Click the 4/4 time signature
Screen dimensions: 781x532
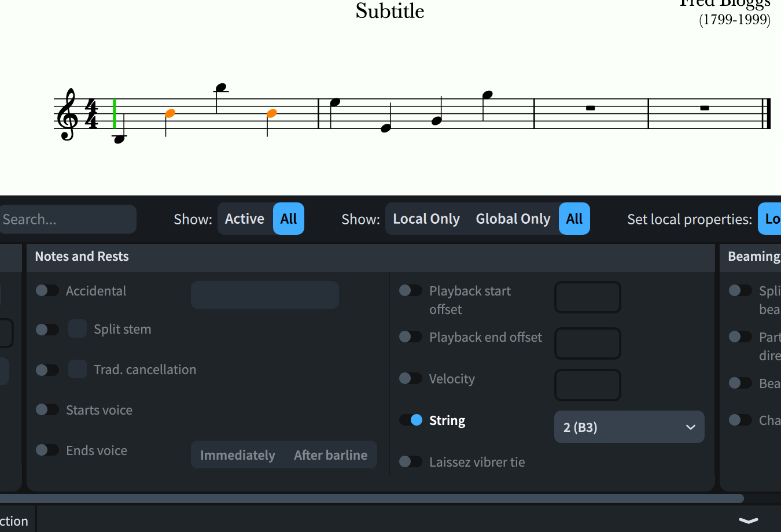[91, 114]
